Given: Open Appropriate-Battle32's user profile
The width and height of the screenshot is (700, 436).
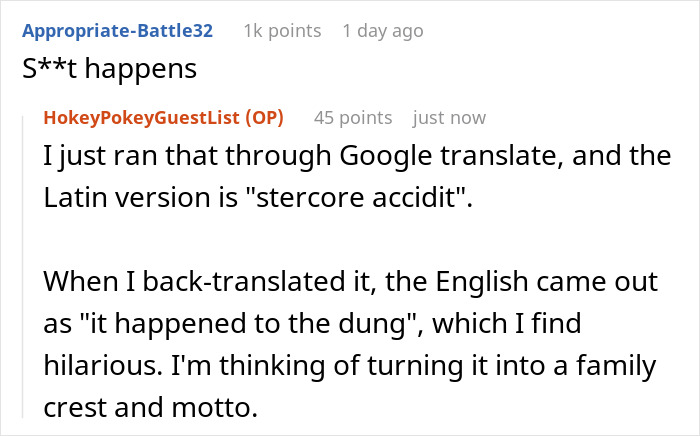Looking at the screenshot, I should point(117,30).
